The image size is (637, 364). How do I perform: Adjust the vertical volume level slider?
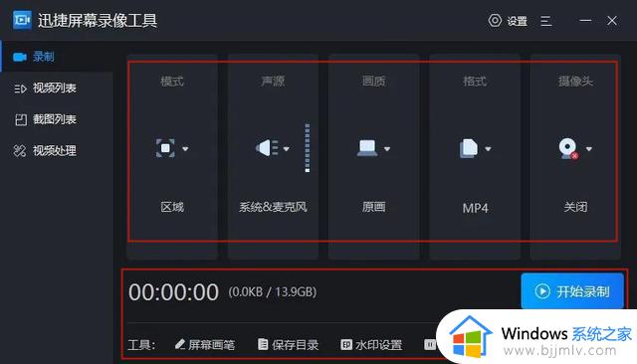[308, 148]
